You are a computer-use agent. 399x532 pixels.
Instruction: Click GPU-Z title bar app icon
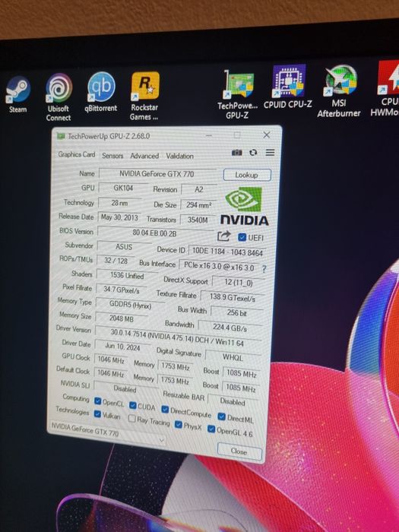coord(61,136)
